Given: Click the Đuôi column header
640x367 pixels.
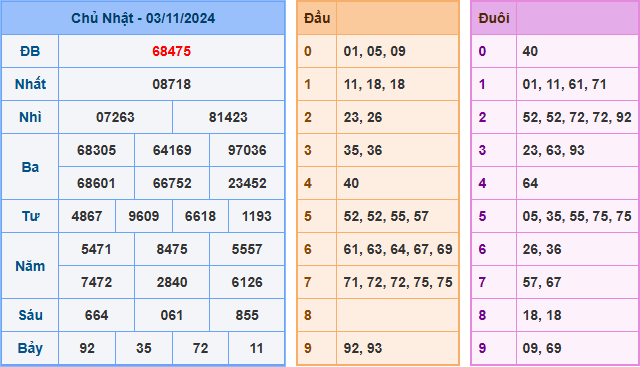Looking at the screenshot, I should coord(494,18).
